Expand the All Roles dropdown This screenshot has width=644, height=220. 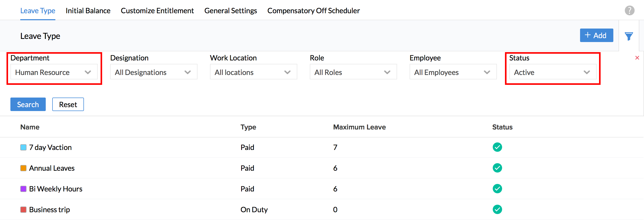tap(353, 72)
